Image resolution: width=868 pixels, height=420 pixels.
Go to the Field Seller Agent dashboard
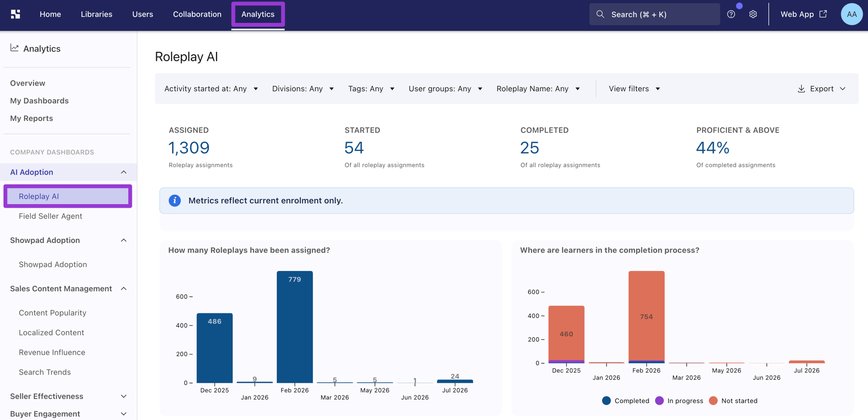(x=51, y=216)
